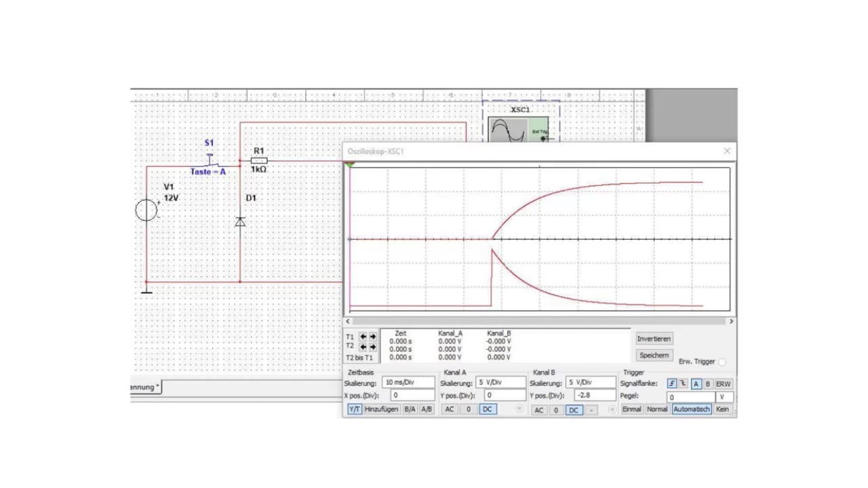This screenshot has height=488, width=868.
Task: Move cursor T1 left with arrow
Action: (x=363, y=336)
